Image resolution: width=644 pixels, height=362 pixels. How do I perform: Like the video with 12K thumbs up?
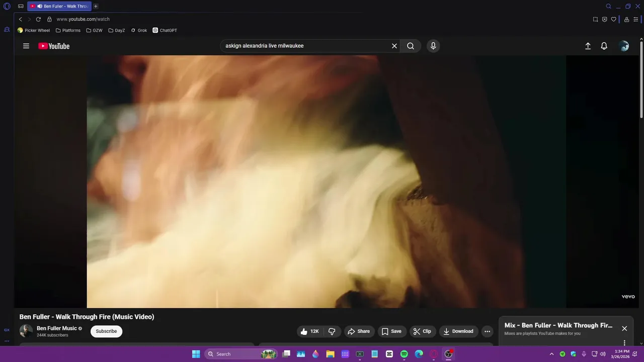click(x=310, y=331)
